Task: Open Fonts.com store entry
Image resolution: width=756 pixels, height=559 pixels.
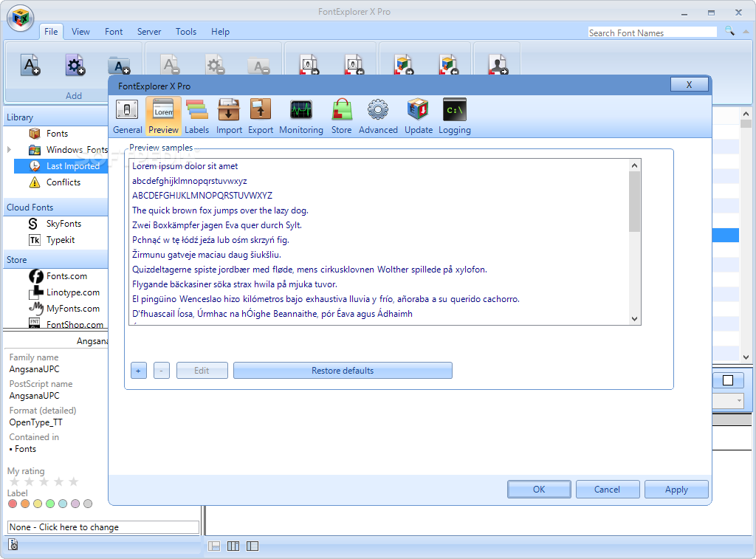Action: tap(66, 276)
